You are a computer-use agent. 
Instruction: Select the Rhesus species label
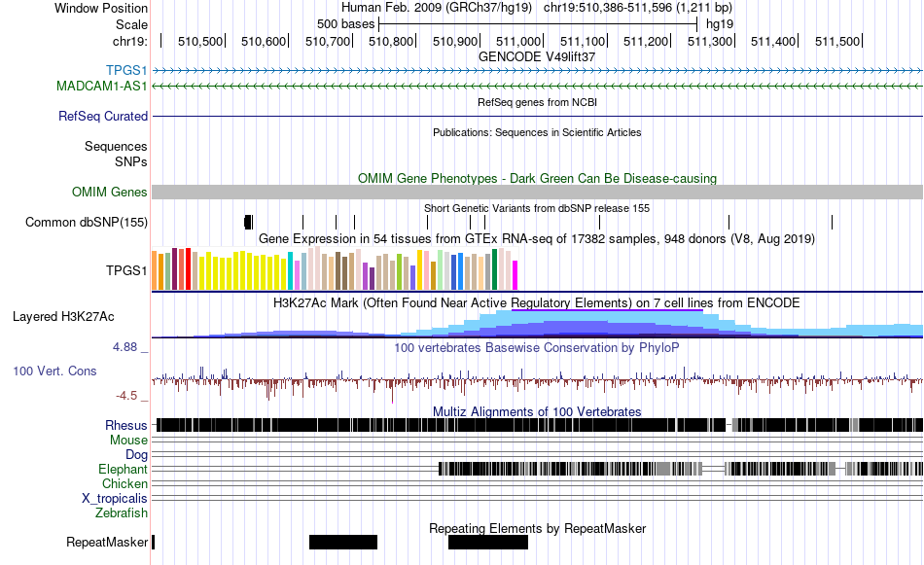click(x=126, y=425)
